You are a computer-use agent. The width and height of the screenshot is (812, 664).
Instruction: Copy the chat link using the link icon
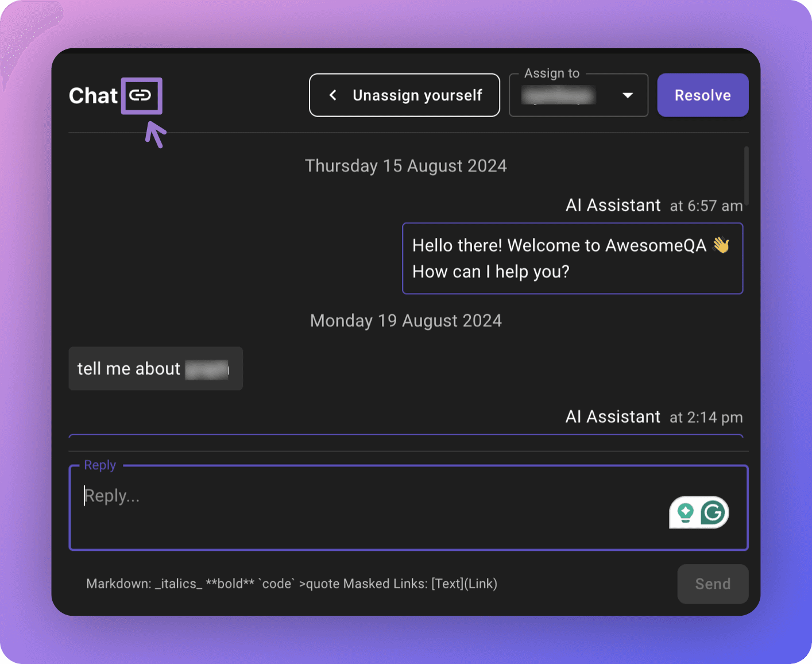coord(141,95)
